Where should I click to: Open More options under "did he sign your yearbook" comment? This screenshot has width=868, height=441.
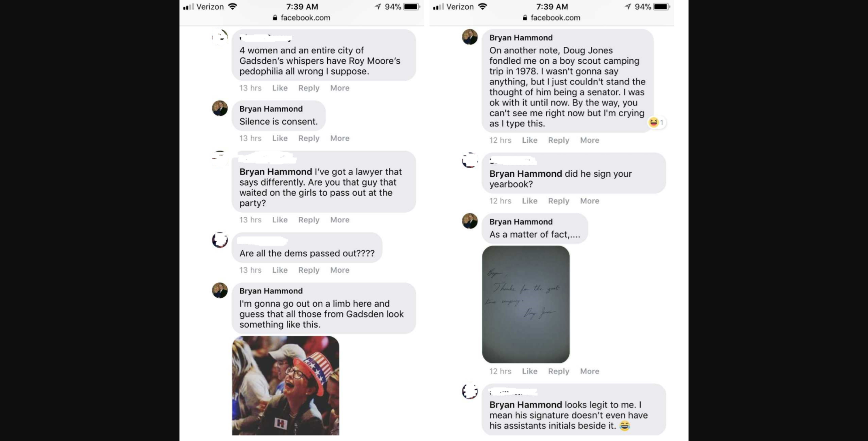[x=589, y=201]
